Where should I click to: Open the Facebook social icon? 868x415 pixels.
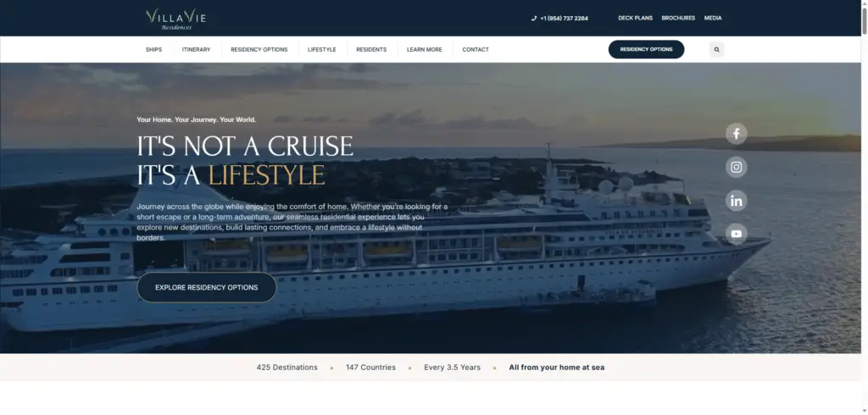click(737, 133)
